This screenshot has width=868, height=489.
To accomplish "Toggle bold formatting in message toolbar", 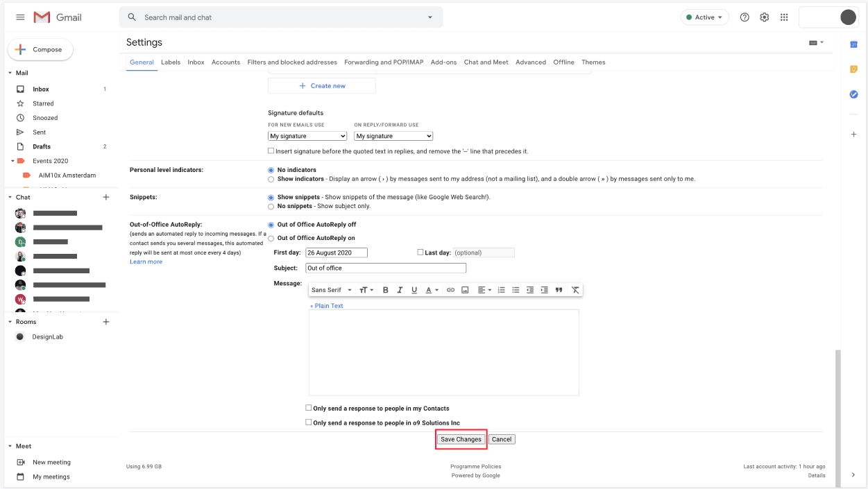I will point(386,290).
